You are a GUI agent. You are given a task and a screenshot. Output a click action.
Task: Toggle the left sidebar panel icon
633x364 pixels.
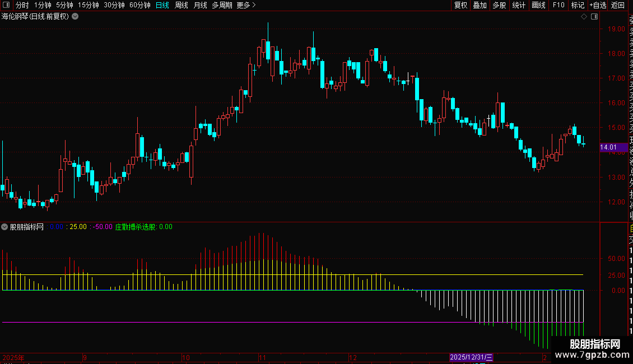pos(6,5)
